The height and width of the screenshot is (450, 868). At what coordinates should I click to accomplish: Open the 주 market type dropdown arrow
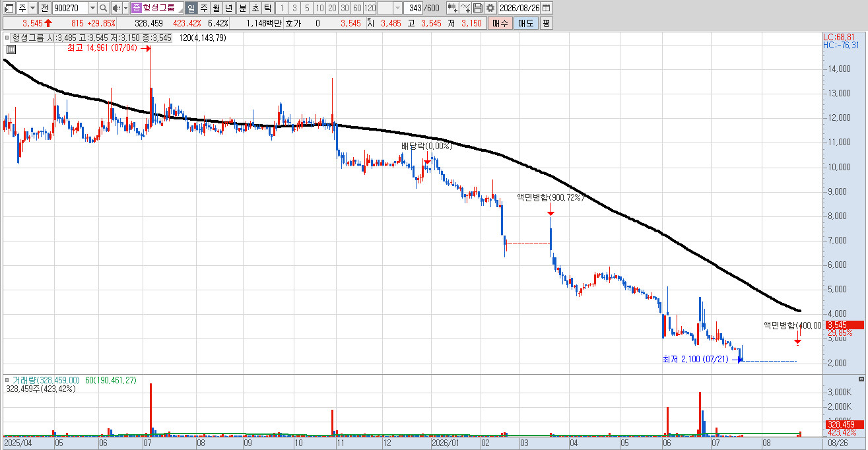[32, 8]
